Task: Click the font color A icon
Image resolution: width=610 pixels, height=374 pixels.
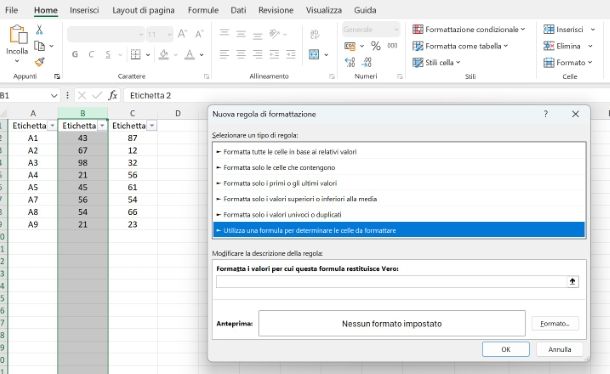Action: pos(189,54)
